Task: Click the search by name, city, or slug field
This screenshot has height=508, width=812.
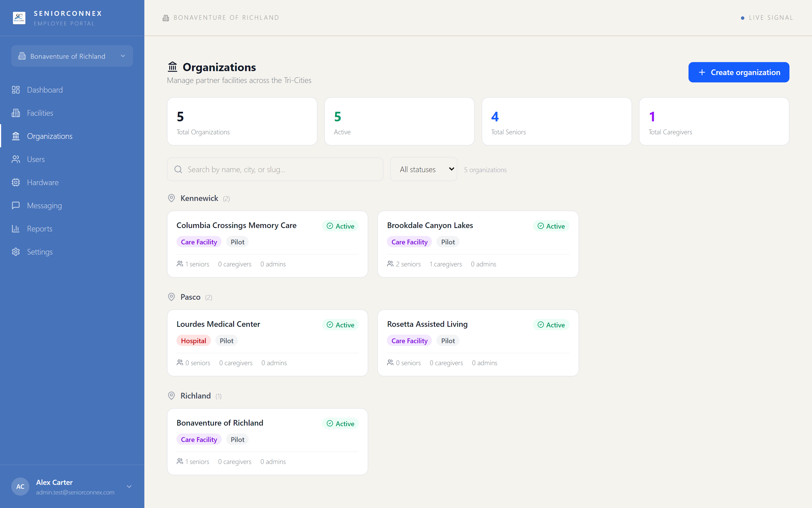Action: [x=275, y=169]
